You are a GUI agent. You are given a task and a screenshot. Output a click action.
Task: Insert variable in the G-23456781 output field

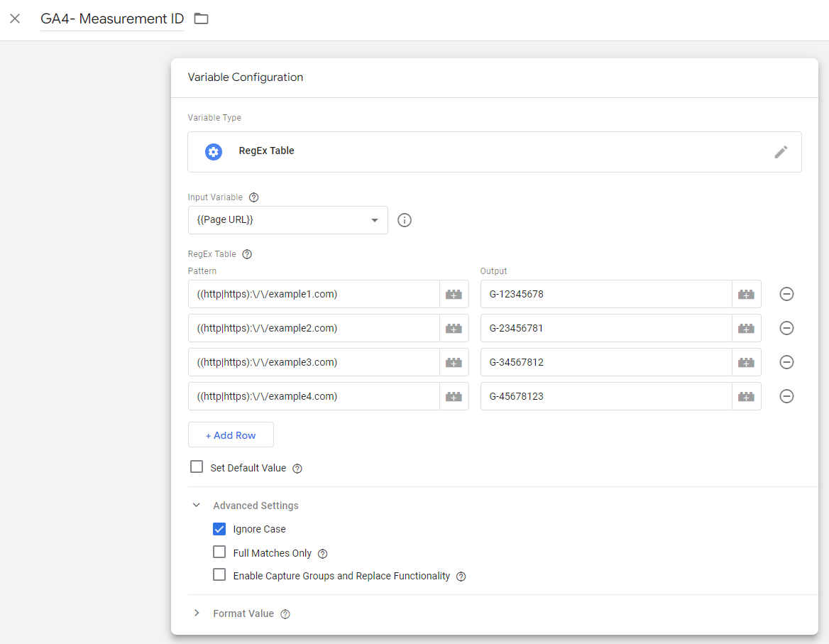click(746, 328)
